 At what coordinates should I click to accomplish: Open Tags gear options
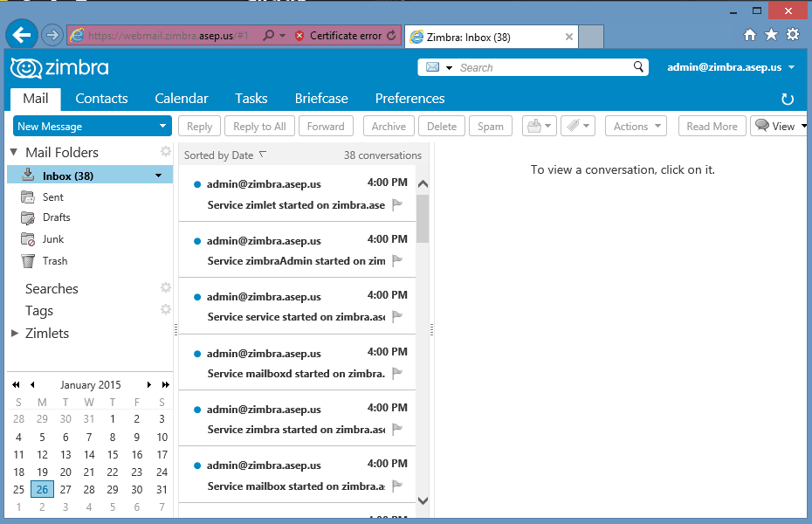point(165,309)
